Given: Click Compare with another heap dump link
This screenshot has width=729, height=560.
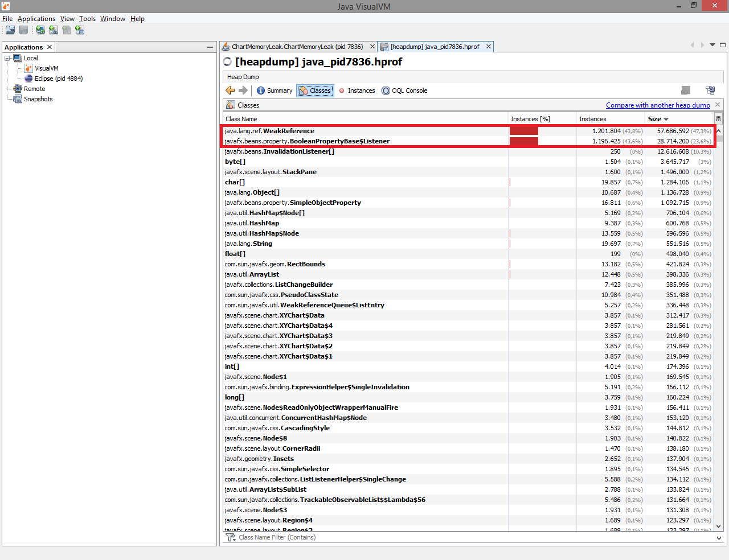Looking at the screenshot, I should pyautogui.click(x=658, y=105).
